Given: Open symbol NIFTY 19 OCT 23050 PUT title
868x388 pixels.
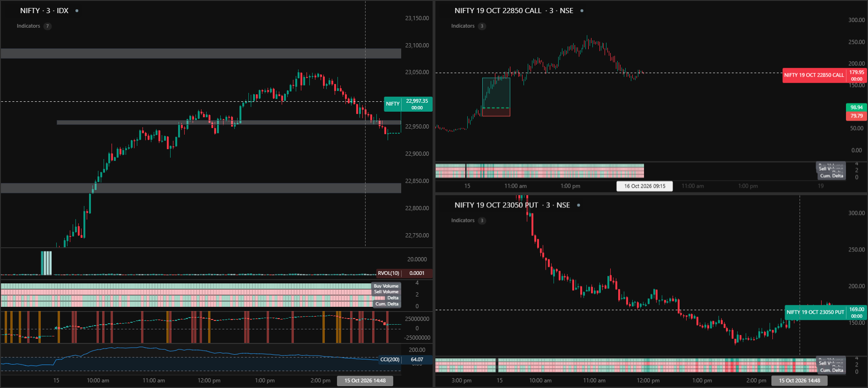Looking at the screenshot, I should pyautogui.click(x=496, y=205).
